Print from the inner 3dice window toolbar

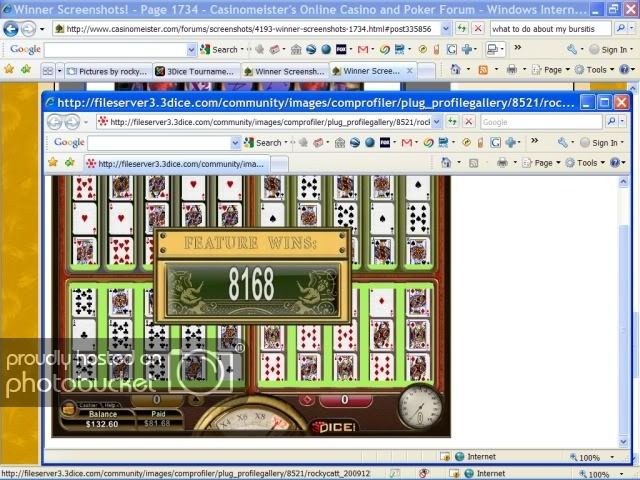click(502, 163)
